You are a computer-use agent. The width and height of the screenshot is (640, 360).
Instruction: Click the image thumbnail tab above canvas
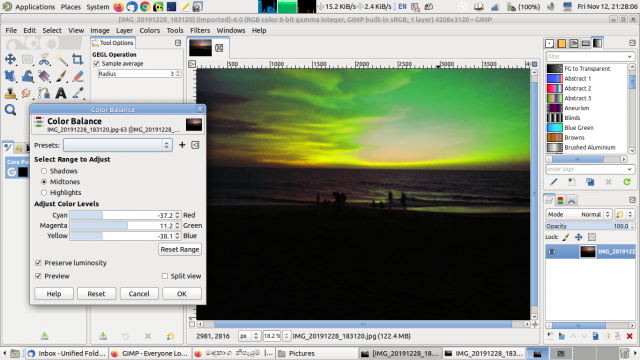tap(200, 48)
